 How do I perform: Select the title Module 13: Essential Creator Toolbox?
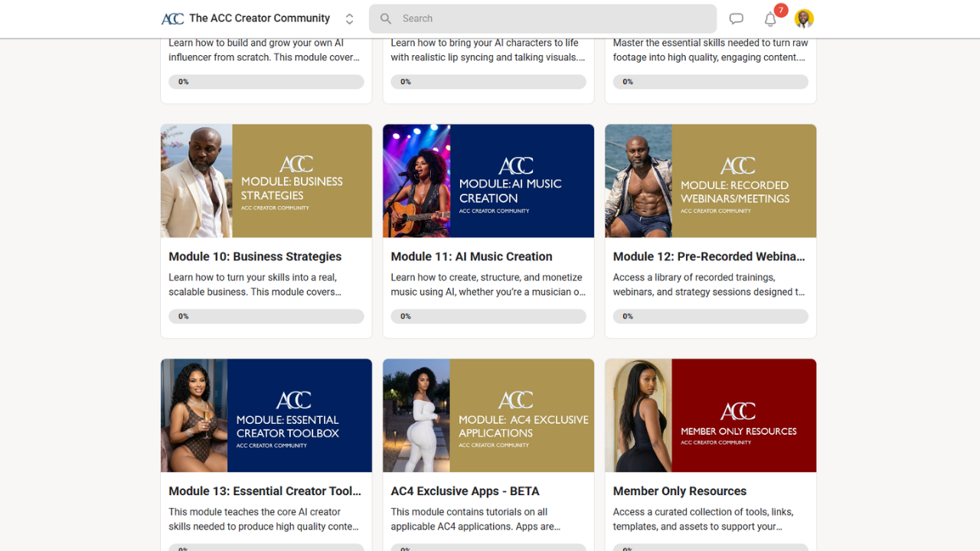(265, 491)
